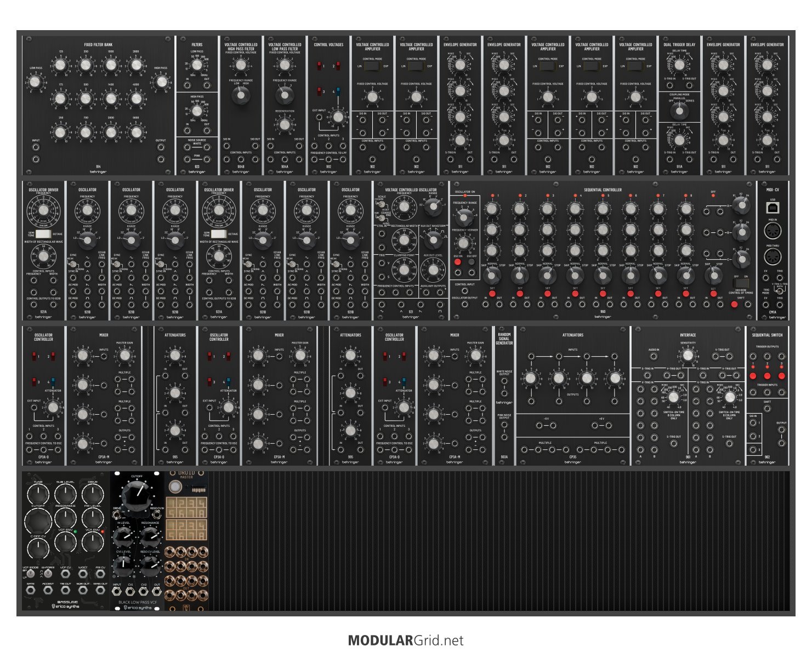Click the stage 3 SKIP/NORMAL/STOP mode knob
Image resolution: width=812 pixels, height=652 pixels.
click(x=547, y=275)
